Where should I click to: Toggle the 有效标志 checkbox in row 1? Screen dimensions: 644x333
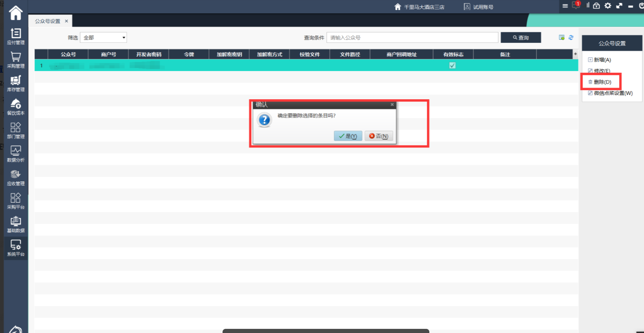(452, 66)
